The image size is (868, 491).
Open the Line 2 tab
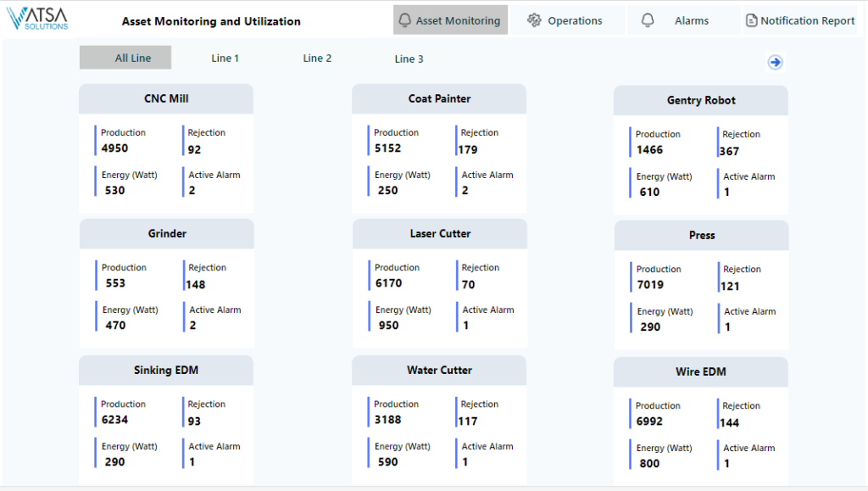tap(317, 59)
